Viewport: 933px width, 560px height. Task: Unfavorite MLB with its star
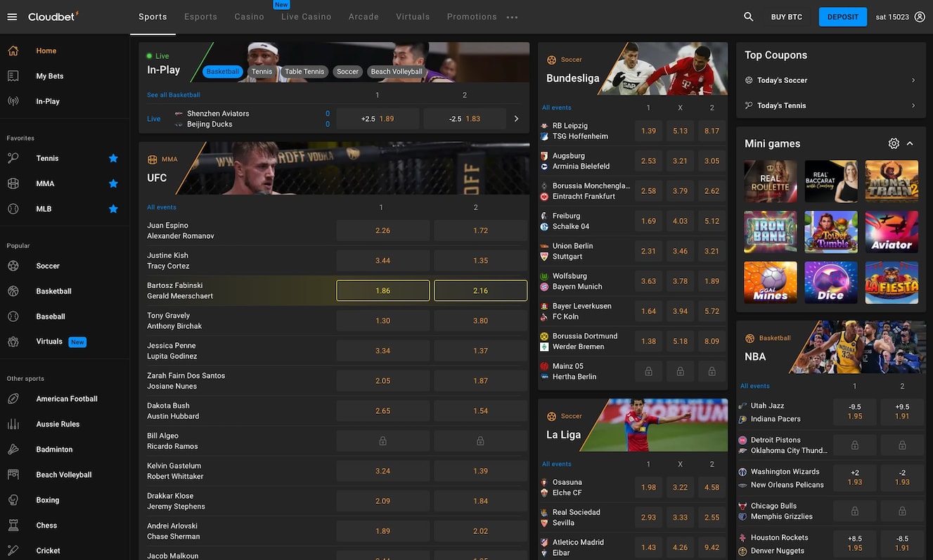click(x=113, y=209)
